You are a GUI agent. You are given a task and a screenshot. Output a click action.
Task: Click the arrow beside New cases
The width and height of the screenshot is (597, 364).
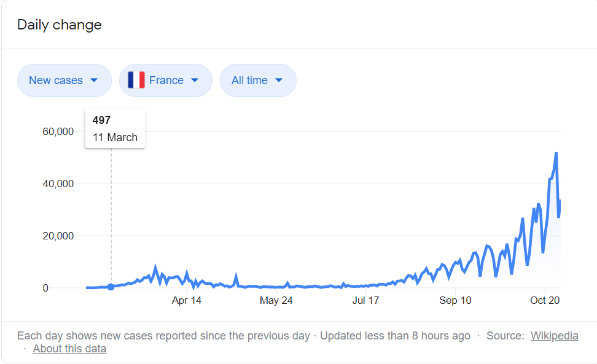pos(94,80)
